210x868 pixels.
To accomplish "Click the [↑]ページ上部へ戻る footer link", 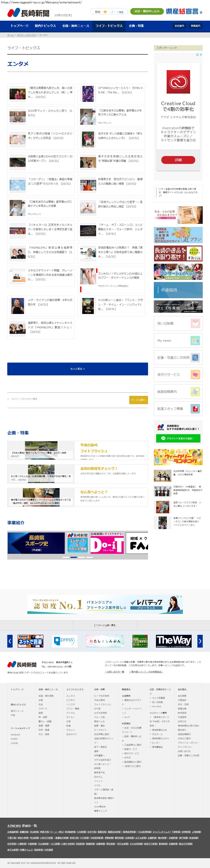I will click(105, 625).
